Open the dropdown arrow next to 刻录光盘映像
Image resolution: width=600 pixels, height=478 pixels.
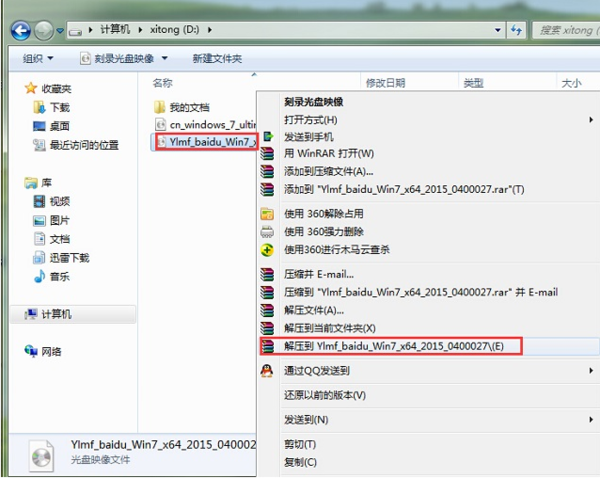[x=165, y=59]
